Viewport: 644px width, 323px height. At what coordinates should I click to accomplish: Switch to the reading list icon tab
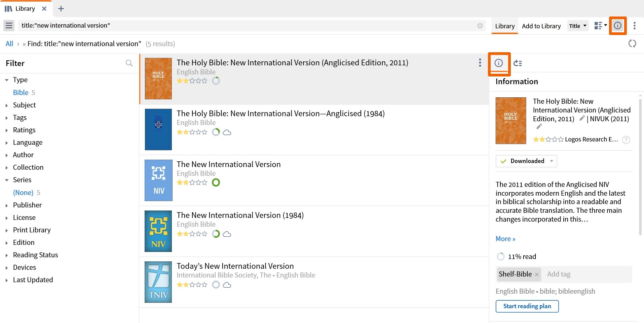pos(518,63)
